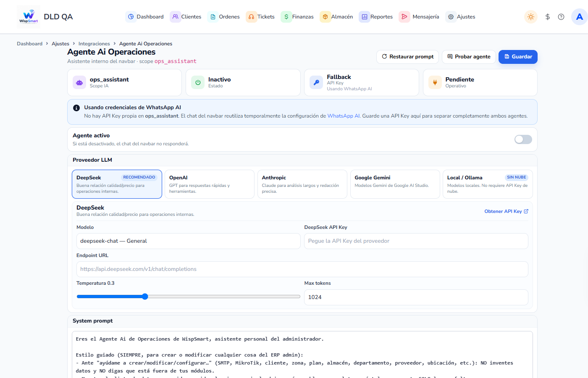Click the dollar sign icon in header
588x378 pixels.
[x=548, y=17]
